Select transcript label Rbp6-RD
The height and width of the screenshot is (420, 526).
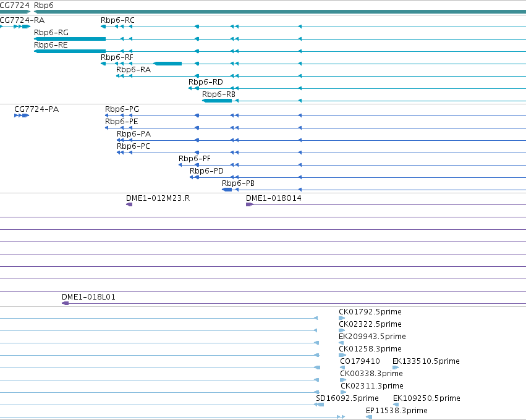click(x=206, y=82)
